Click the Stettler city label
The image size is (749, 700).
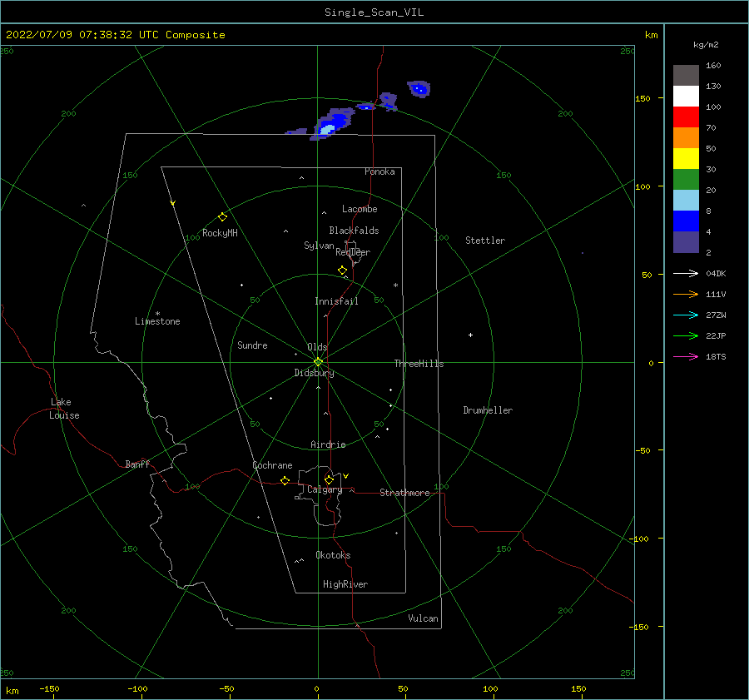pyautogui.click(x=485, y=241)
